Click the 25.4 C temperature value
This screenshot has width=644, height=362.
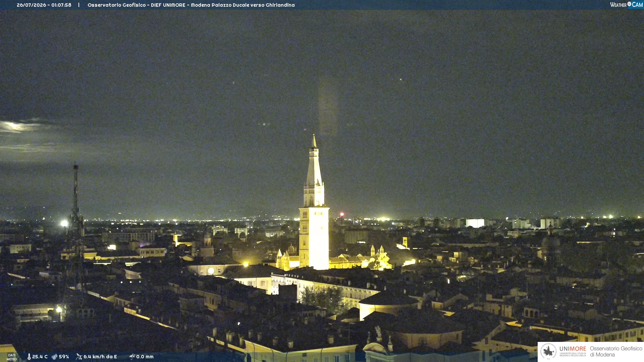[40, 357]
